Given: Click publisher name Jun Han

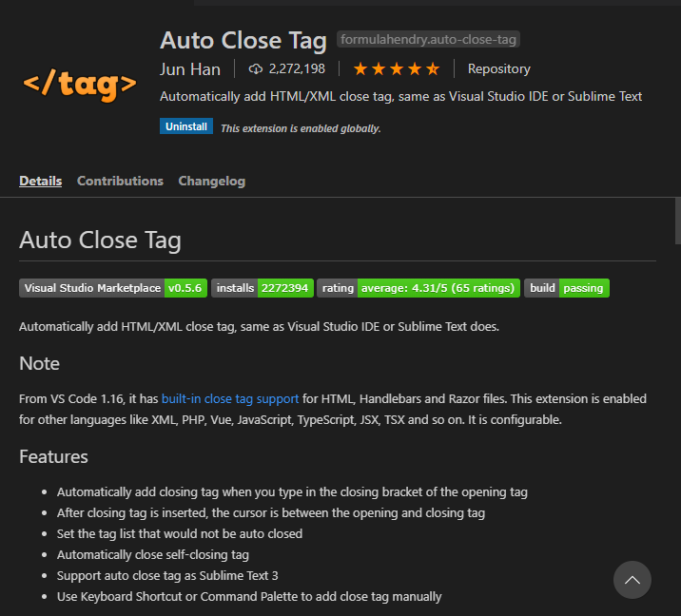Looking at the screenshot, I should (x=190, y=69).
